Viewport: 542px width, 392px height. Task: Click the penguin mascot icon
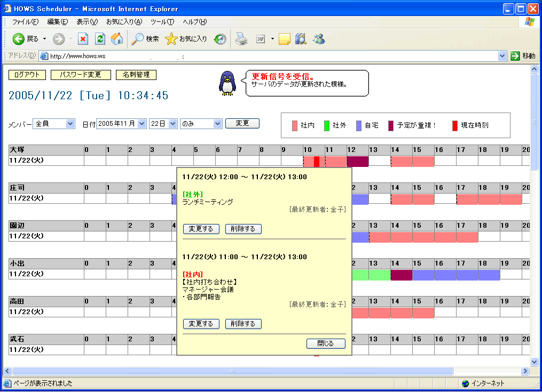(227, 83)
